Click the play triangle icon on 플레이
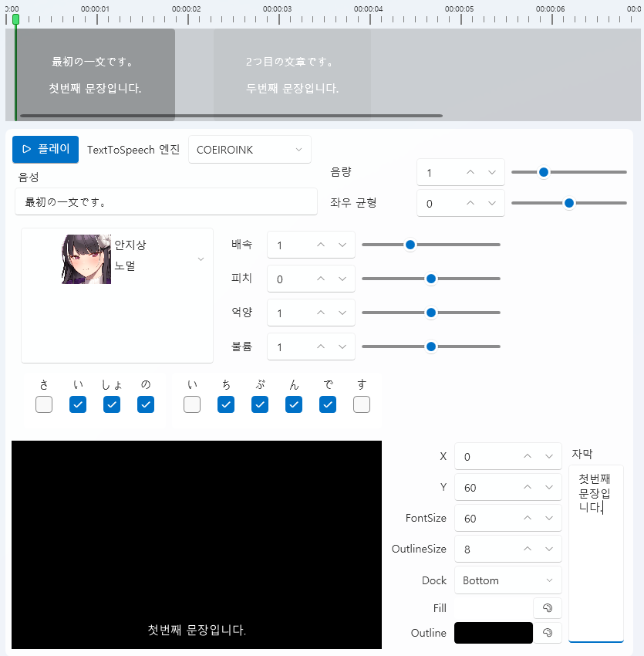The image size is (644, 656). (x=25, y=149)
